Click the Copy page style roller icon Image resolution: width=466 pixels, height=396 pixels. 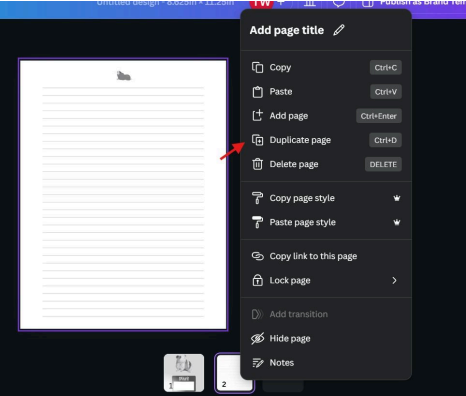coord(257,198)
